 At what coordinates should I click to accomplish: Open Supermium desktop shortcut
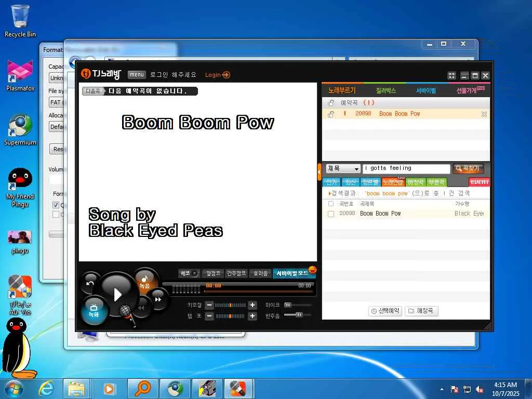click(x=20, y=129)
